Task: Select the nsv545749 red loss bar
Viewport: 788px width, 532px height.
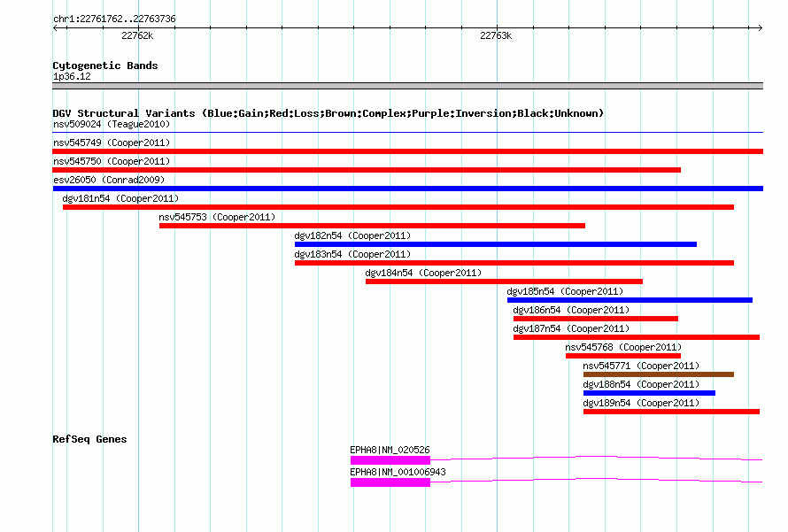Action: (x=407, y=151)
